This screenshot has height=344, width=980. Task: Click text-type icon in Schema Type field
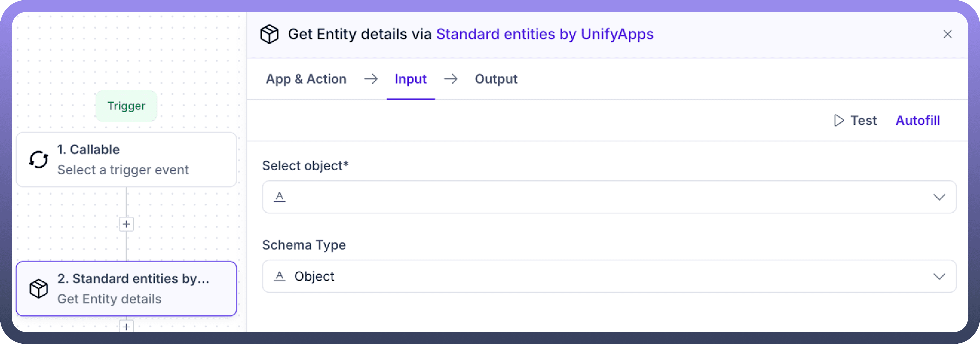(280, 276)
